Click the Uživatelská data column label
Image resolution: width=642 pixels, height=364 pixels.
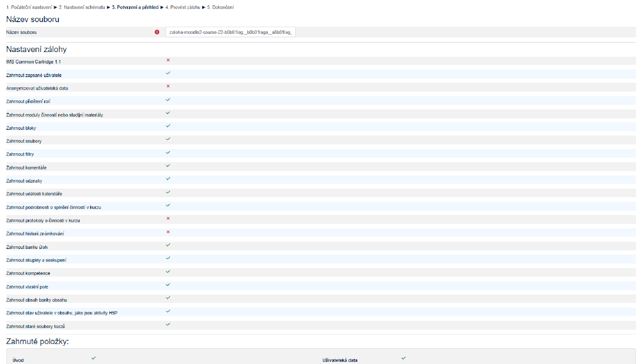click(340, 360)
